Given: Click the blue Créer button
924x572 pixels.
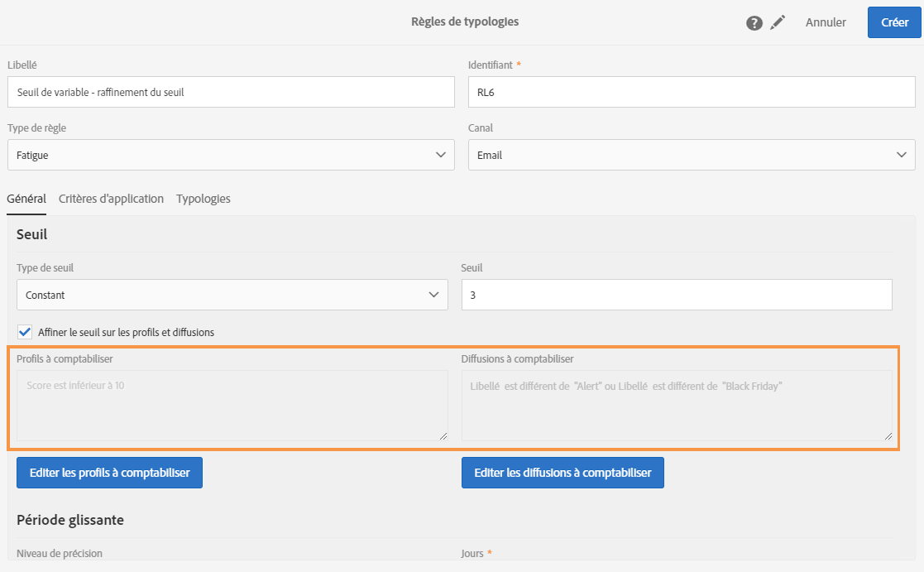Looking at the screenshot, I should click(894, 22).
